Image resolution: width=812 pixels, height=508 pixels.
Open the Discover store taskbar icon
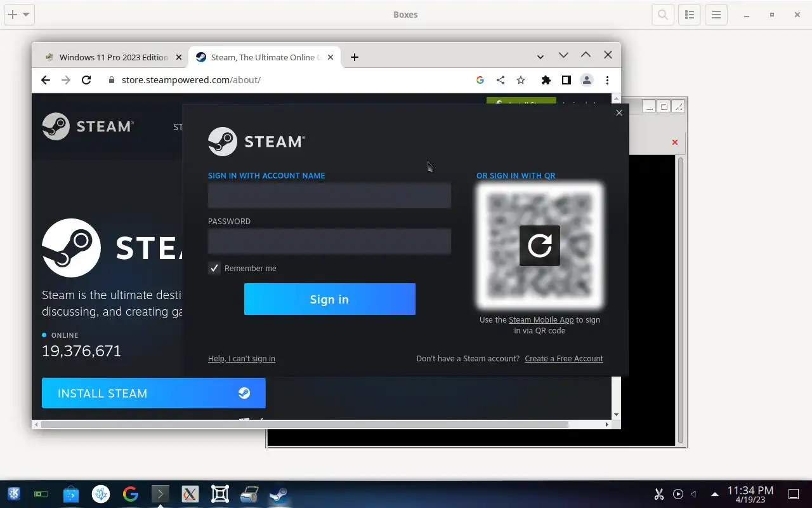point(71,493)
